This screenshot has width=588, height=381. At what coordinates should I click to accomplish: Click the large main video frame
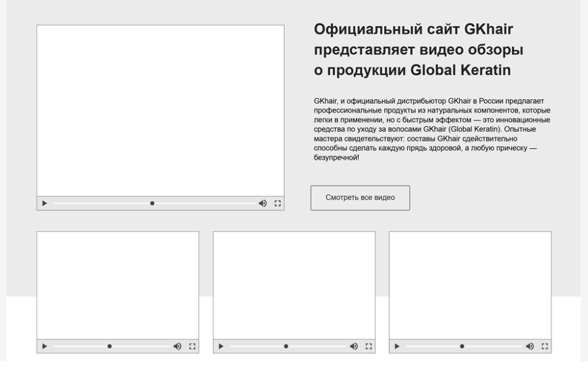[x=160, y=110]
